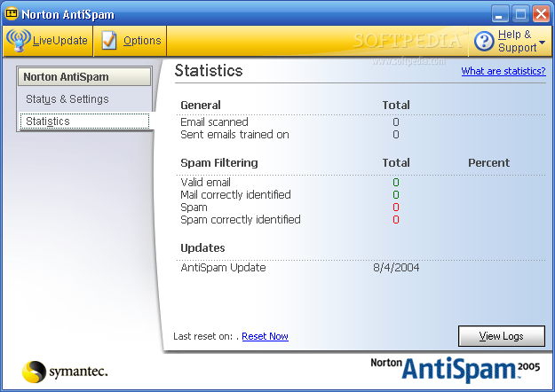Go to Status & Settings
555x392 pixels.
67,99
